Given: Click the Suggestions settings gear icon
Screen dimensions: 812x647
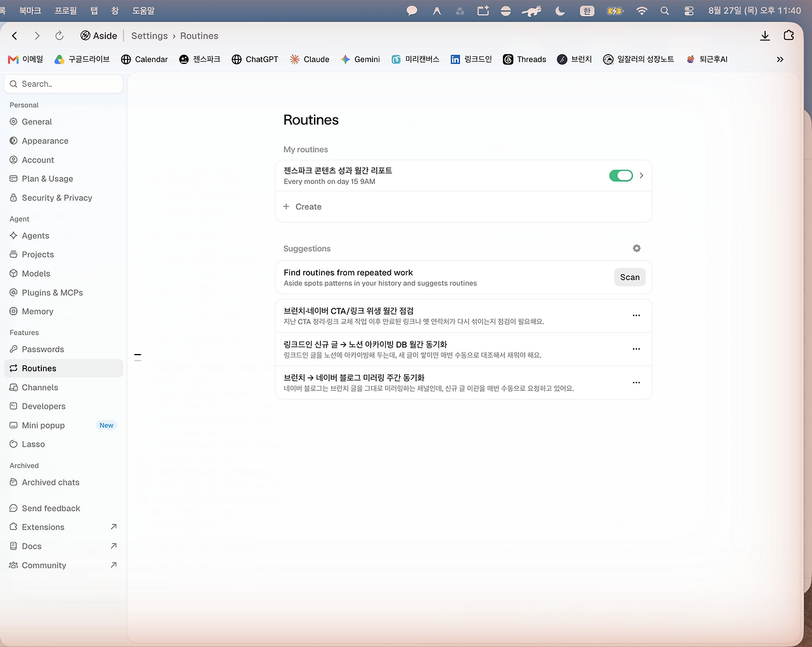Looking at the screenshot, I should click(x=636, y=248).
